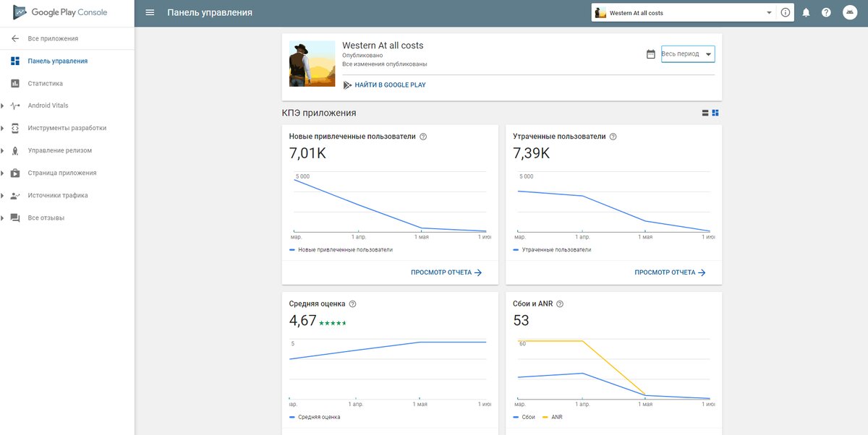Open the help question mark in header

(x=826, y=13)
